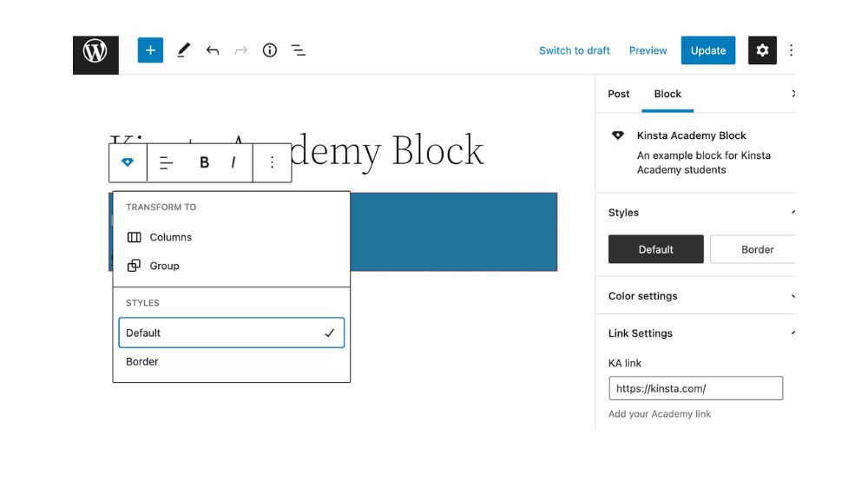Select the pencil Tools icon
The width and height of the screenshot is (868, 488).
(183, 50)
